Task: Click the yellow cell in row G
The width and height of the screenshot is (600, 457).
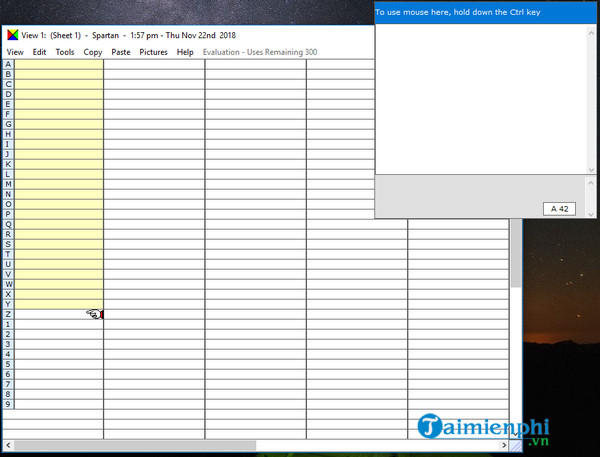Action: pyautogui.click(x=58, y=124)
